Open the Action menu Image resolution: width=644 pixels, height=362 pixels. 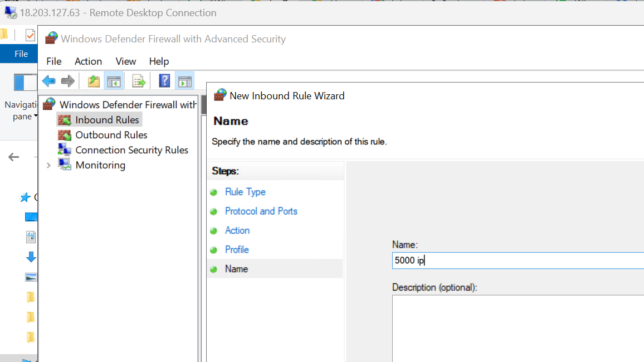[89, 61]
